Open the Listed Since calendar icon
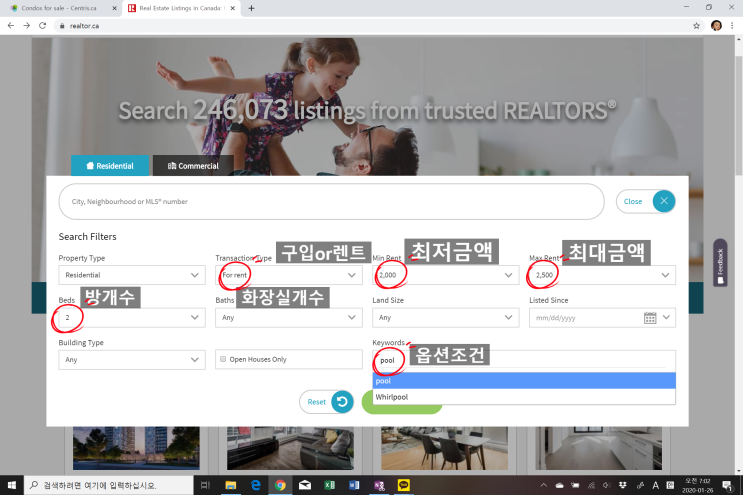This screenshot has height=495, width=743. pos(650,318)
